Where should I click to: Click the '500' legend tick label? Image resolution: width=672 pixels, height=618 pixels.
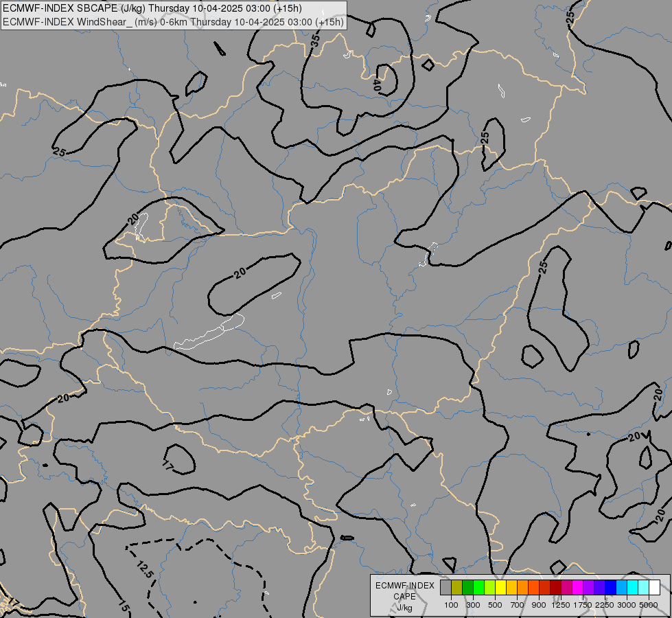(495, 605)
